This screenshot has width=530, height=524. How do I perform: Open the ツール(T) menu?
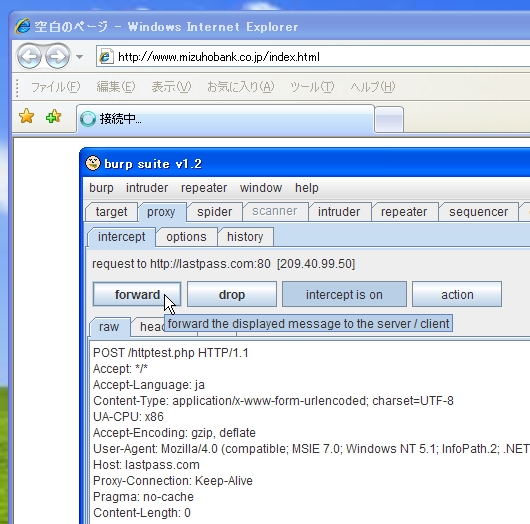click(x=312, y=87)
